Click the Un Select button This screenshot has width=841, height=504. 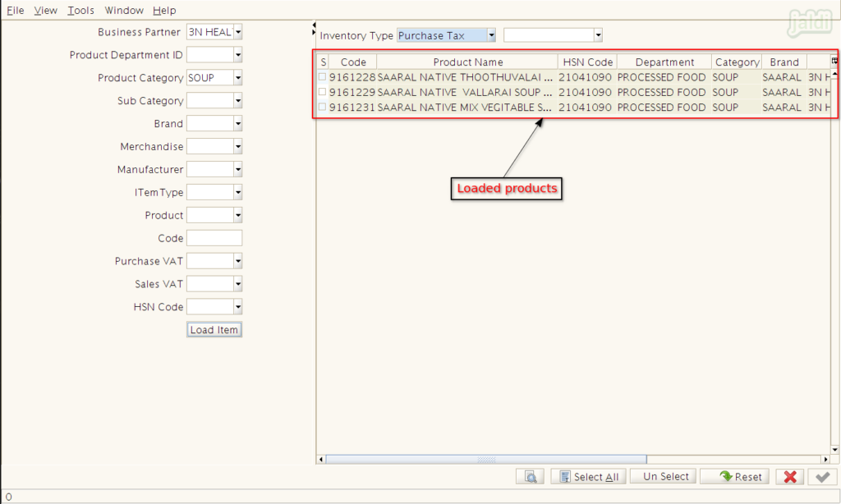click(x=664, y=476)
